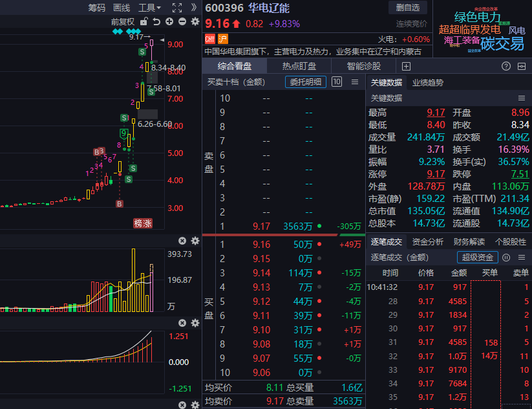Viewport: 532px width, 409px height.
Task: Click the 海工装备 concept tag
Action: pyautogui.click(x=462, y=40)
